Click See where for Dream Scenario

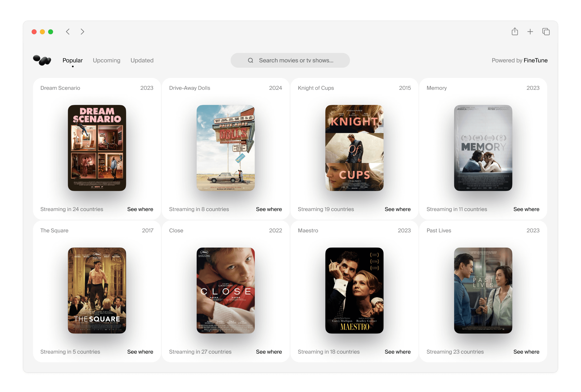[140, 209]
